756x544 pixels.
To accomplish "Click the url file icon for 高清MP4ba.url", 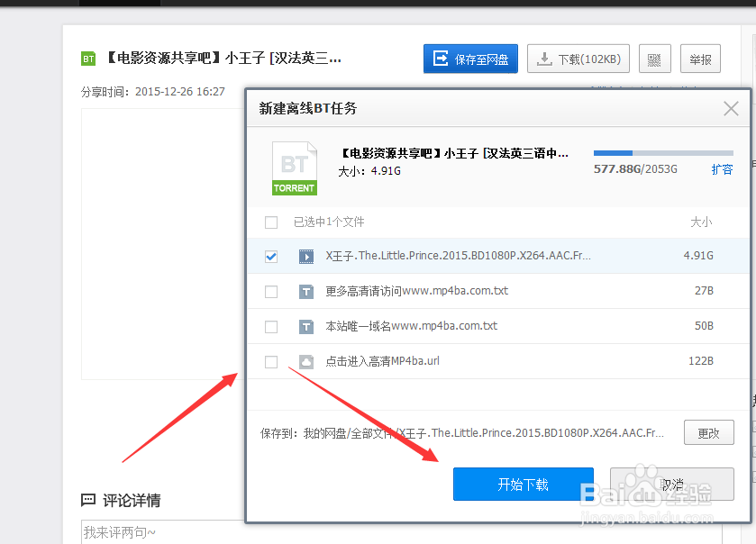I will click(305, 361).
